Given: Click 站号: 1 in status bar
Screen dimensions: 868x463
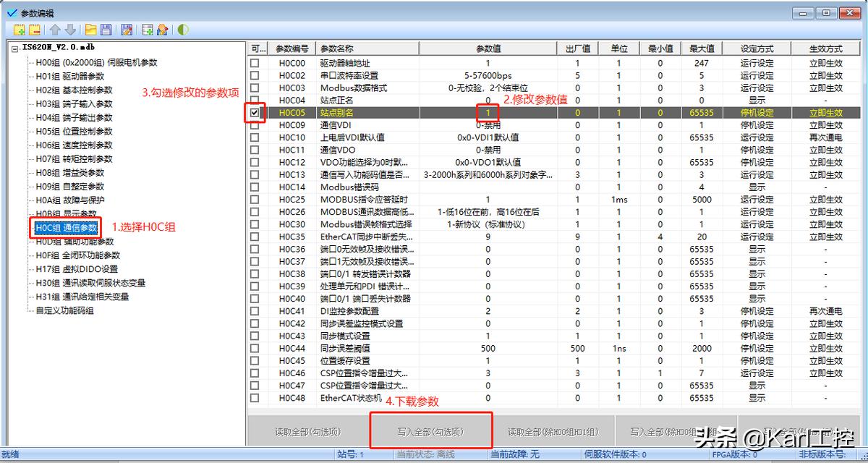Looking at the screenshot, I should (350, 454).
